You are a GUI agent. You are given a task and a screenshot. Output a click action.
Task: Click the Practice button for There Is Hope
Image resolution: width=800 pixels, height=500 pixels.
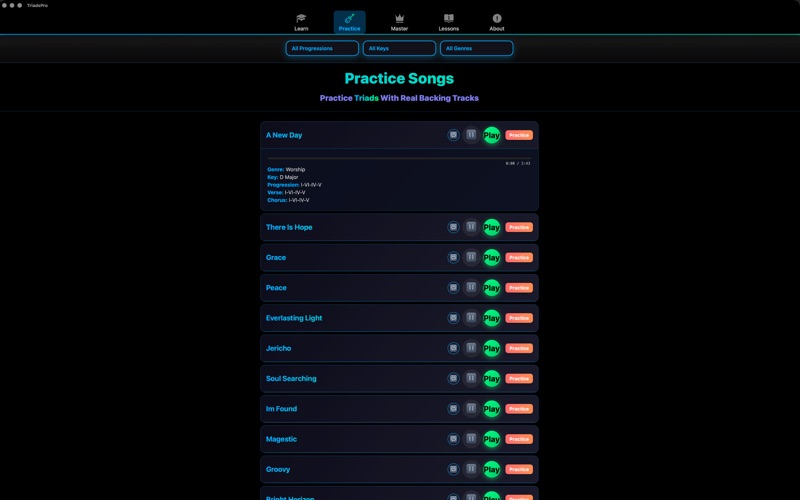pos(519,227)
